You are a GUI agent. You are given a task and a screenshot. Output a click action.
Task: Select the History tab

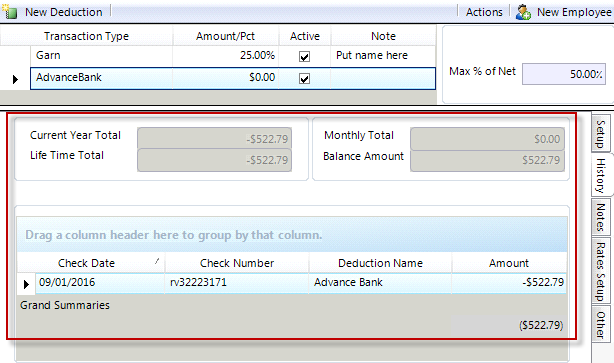click(x=601, y=175)
